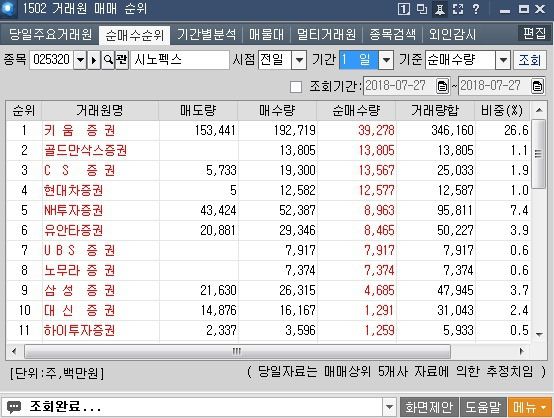Viewport: 554px width, 418px height.
Task: Click the horizontal scrollbar thumb
Action: point(237,351)
